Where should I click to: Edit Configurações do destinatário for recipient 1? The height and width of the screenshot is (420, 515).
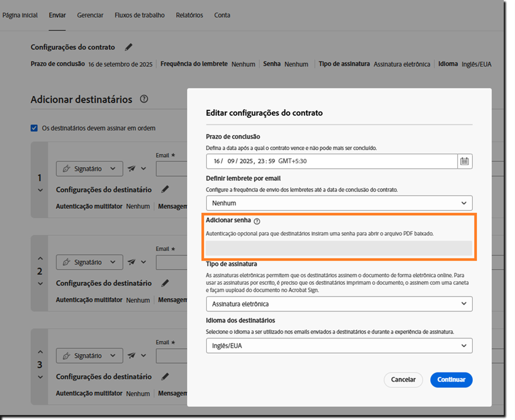[165, 189]
